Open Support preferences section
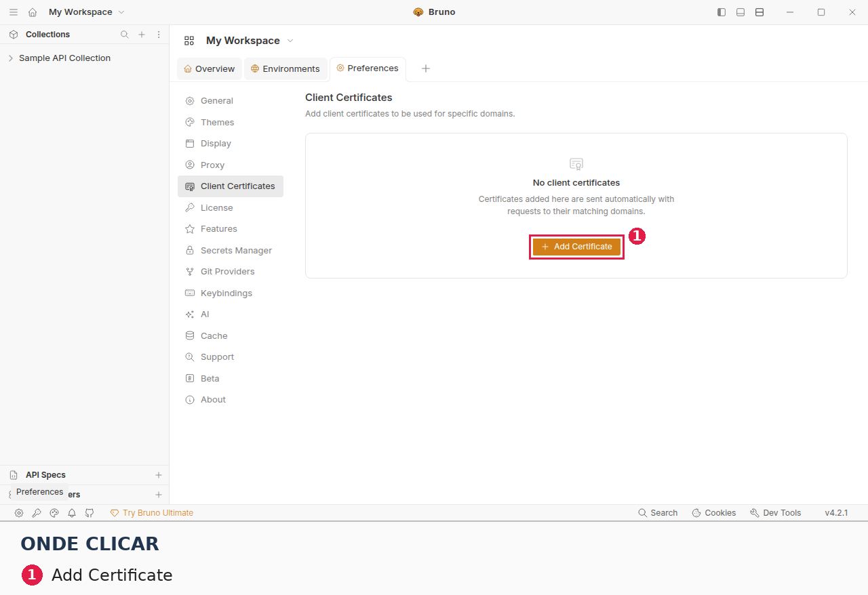 [x=231, y=357]
